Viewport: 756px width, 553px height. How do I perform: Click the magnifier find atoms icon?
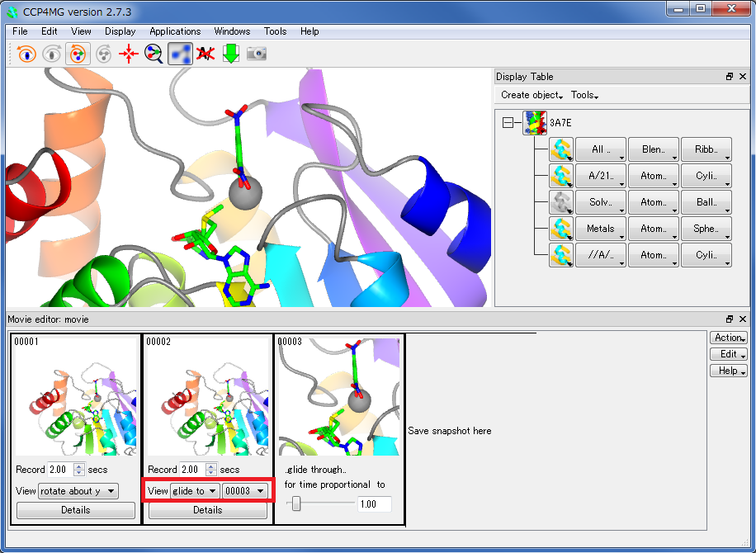click(154, 54)
